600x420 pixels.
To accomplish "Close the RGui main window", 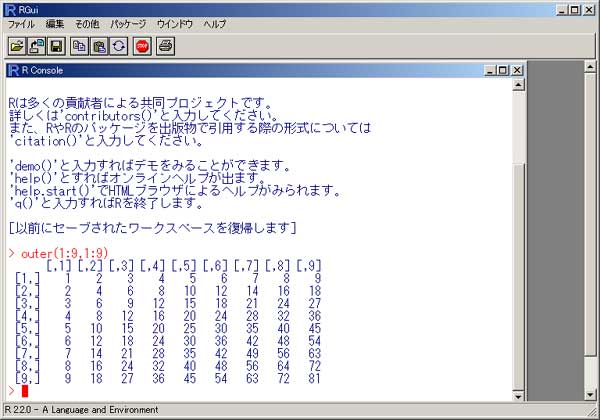I will (589, 10).
